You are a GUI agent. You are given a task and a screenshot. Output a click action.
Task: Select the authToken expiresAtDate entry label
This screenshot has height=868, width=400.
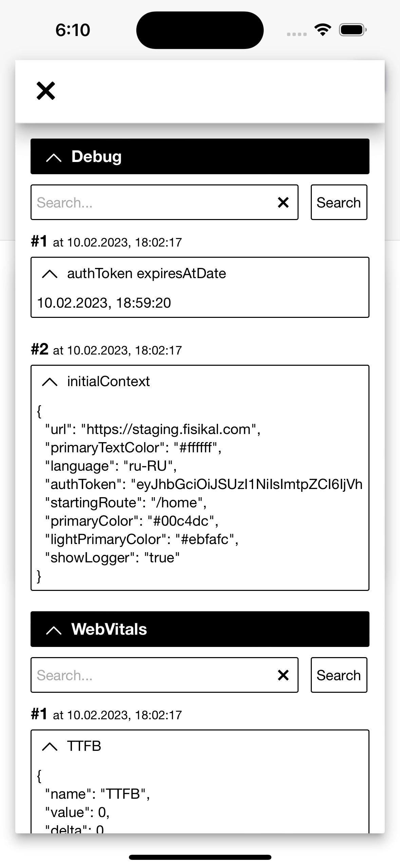pos(146,274)
